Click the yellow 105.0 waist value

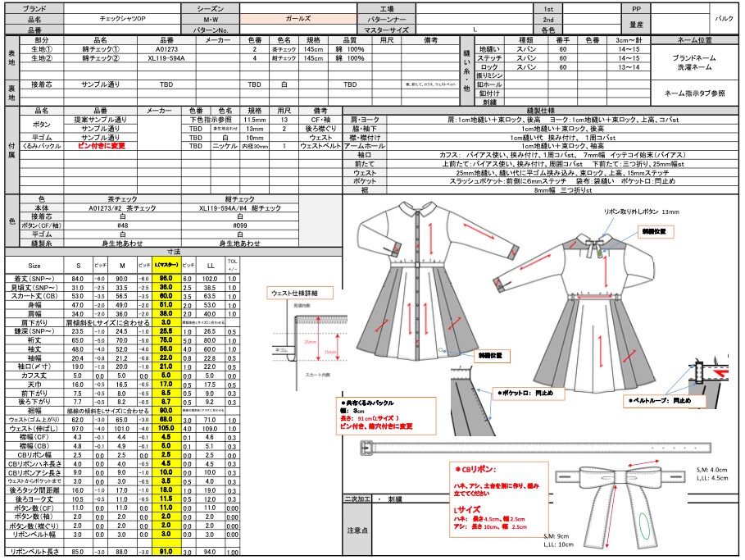166,428
